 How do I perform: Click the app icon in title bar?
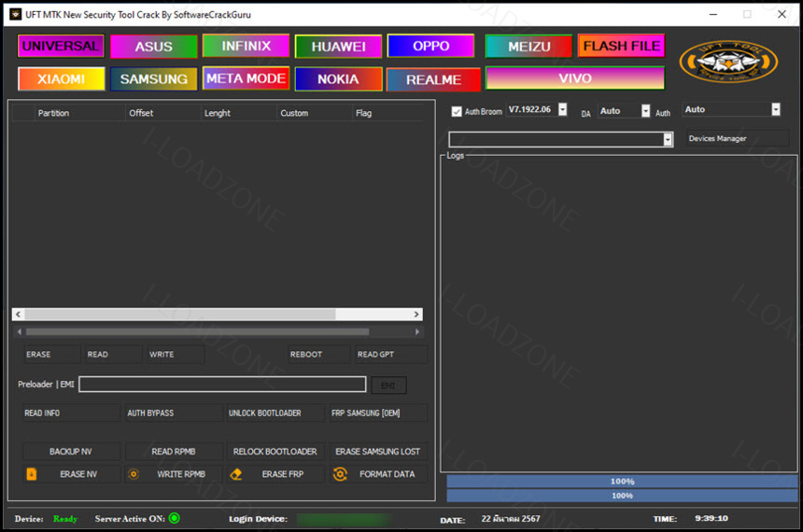pos(15,14)
